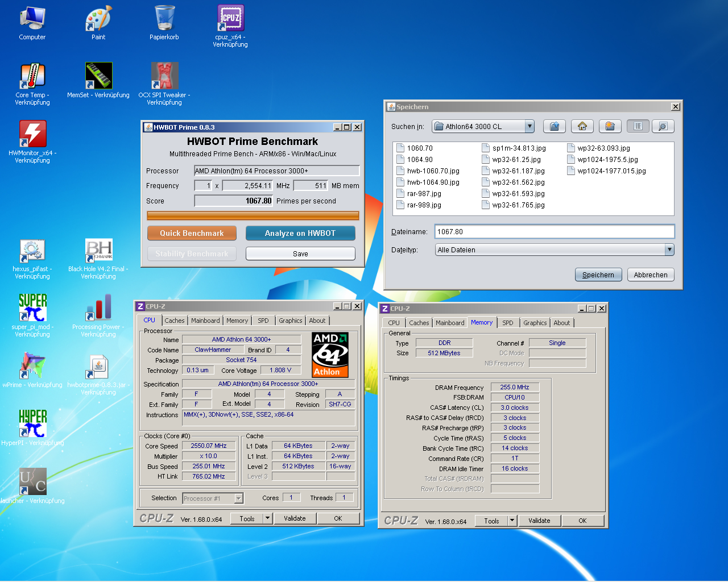Switch to CPU tab in CPU-Z Memory window
Screen dimensions: 728x582
coord(394,323)
